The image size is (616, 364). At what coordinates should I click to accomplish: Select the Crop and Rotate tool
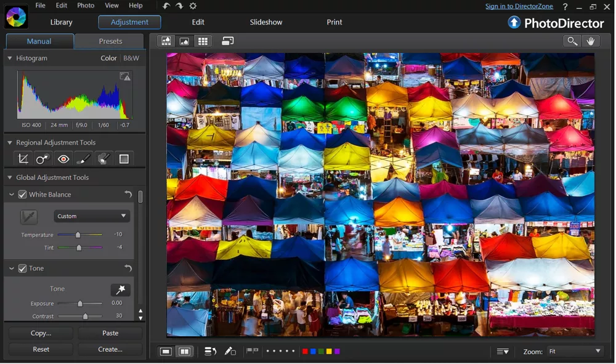point(23,158)
